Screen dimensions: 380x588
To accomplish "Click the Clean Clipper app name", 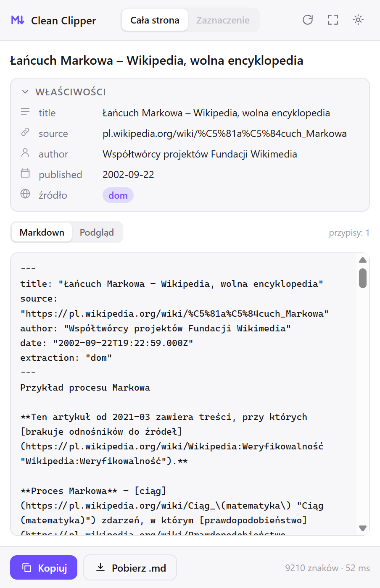I will pyautogui.click(x=63, y=21).
